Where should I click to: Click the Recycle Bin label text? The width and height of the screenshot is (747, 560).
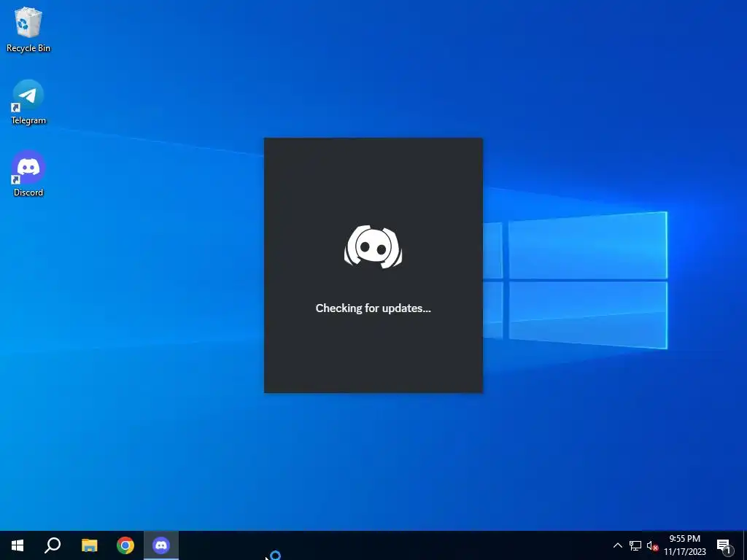28,48
